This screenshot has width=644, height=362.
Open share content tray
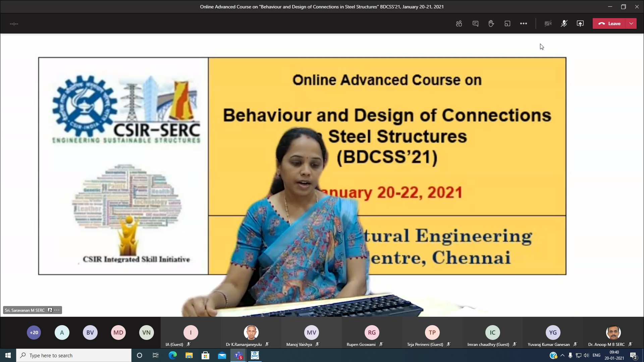pos(580,23)
